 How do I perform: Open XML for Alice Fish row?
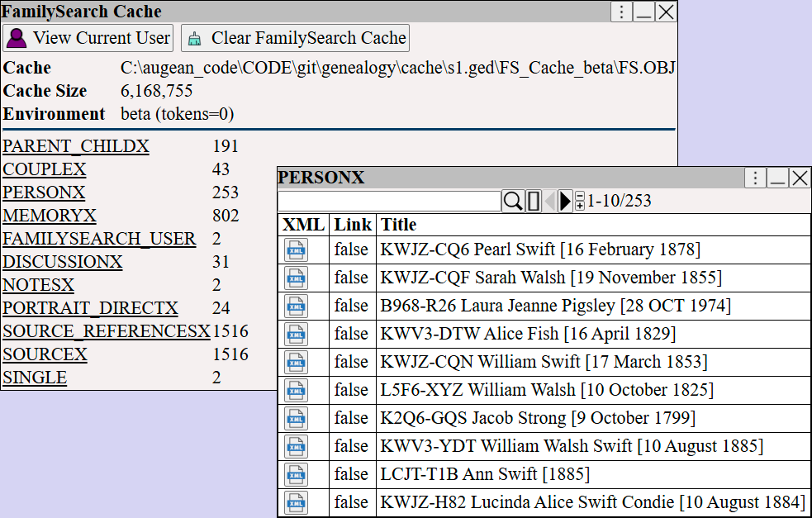(x=296, y=334)
